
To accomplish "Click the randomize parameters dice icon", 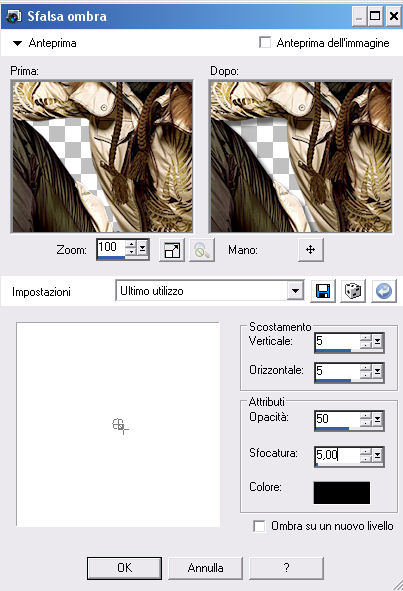I will [x=353, y=291].
